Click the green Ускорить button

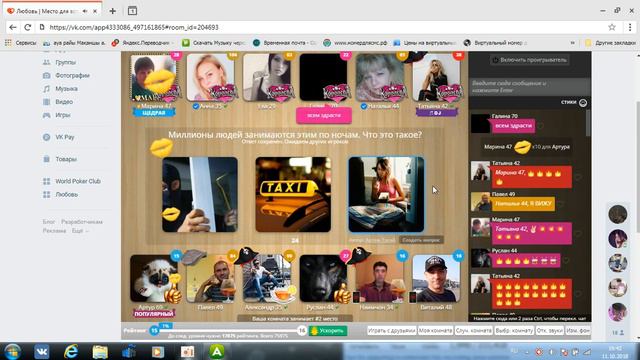(x=328, y=331)
